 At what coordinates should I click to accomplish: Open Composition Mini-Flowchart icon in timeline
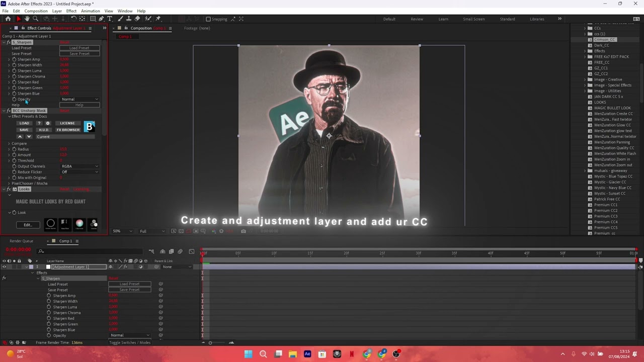[151, 251]
